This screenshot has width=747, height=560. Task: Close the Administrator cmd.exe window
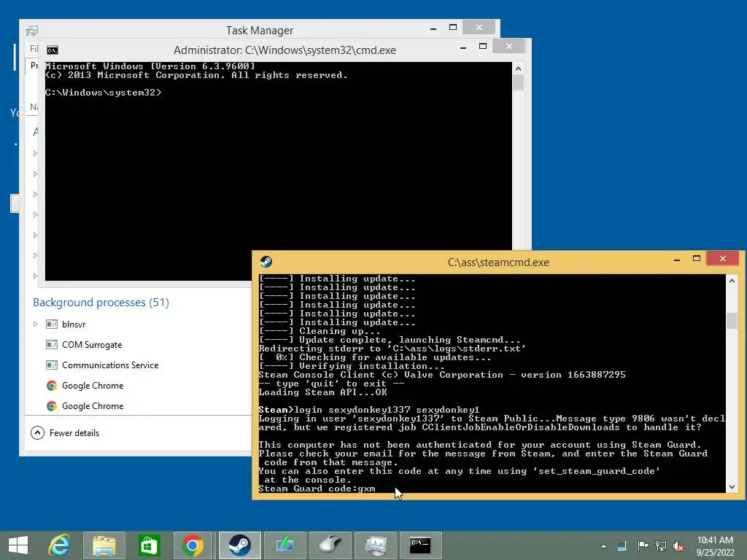pos(508,46)
